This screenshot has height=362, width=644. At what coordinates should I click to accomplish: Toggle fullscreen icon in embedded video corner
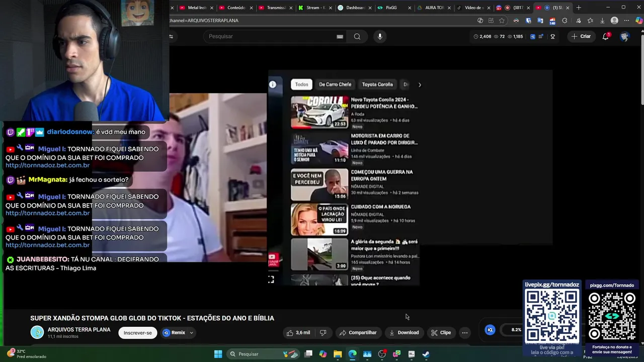point(271,280)
